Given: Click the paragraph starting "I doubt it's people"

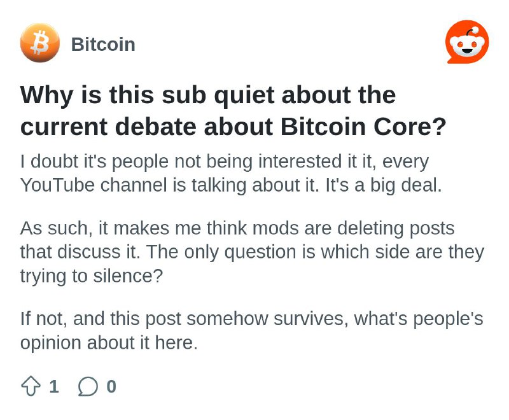Looking at the screenshot, I should tap(231, 173).
